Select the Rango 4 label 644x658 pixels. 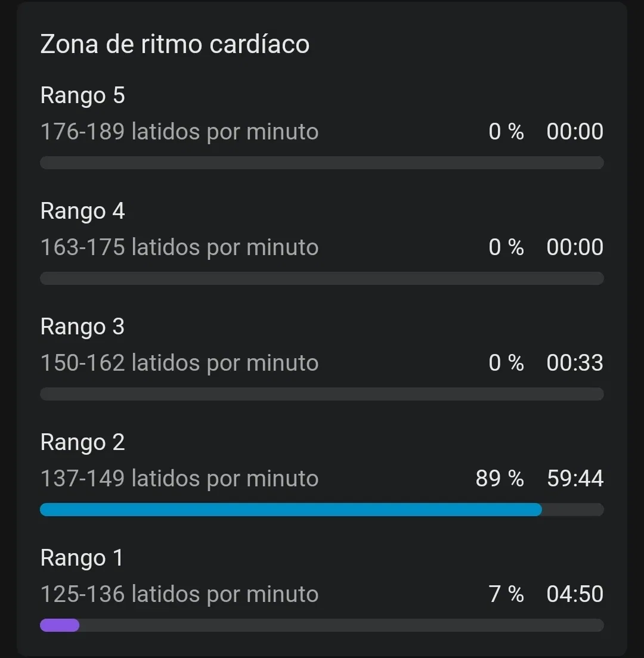point(82,211)
